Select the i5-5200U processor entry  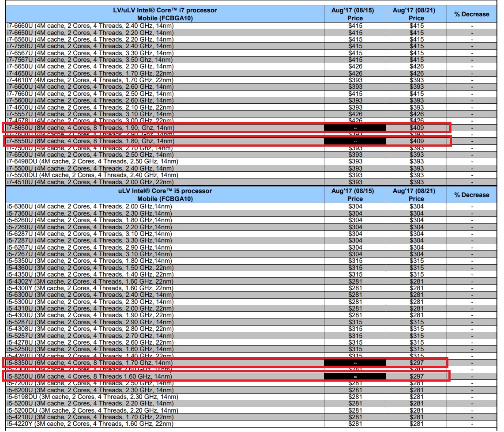coord(90,404)
